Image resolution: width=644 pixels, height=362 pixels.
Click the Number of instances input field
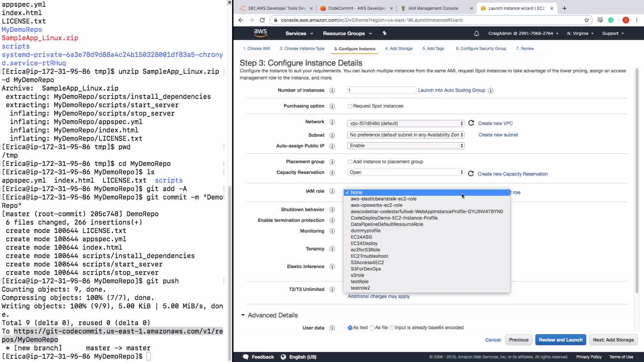tap(381, 90)
